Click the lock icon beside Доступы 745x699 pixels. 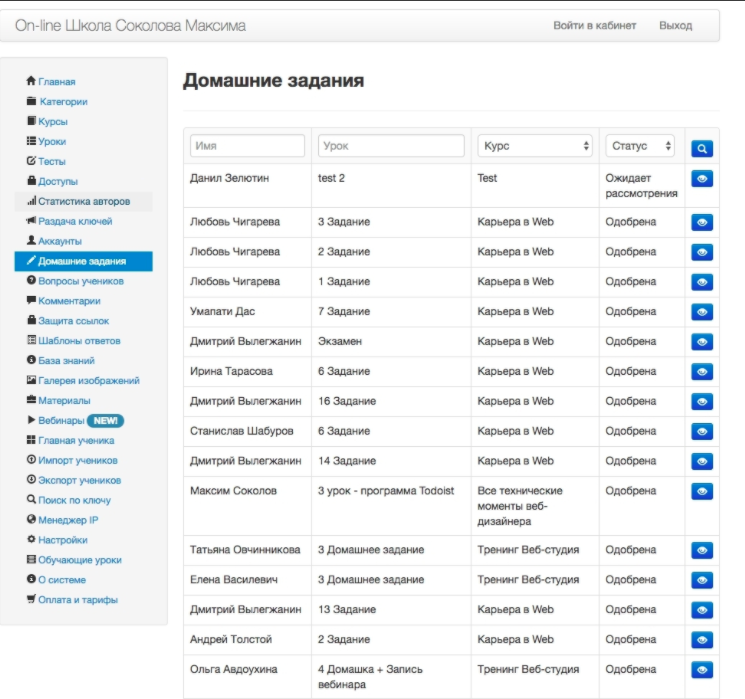(x=31, y=181)
